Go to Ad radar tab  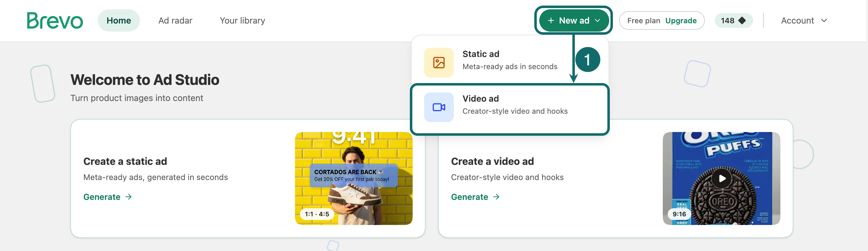(x=175, y=20)
